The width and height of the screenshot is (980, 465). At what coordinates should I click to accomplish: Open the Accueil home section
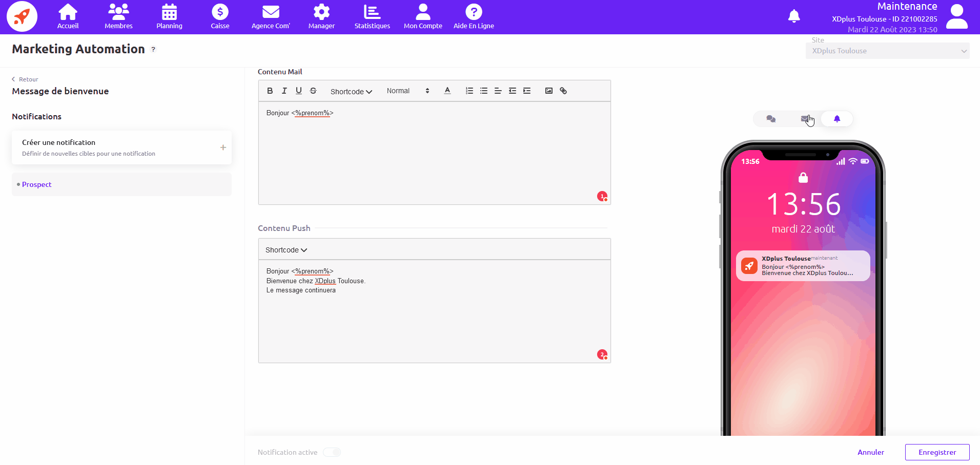(x=68, y=17)
